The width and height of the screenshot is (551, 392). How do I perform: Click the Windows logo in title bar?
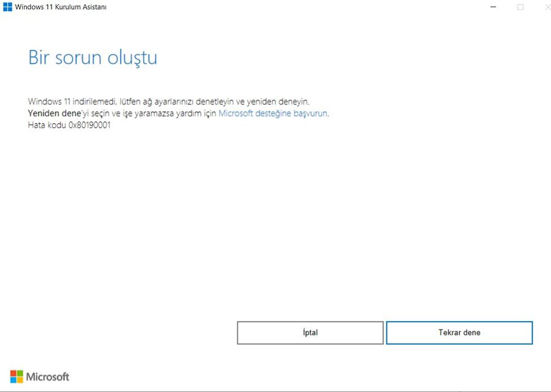pyautogui.click(x=7, y=7)
